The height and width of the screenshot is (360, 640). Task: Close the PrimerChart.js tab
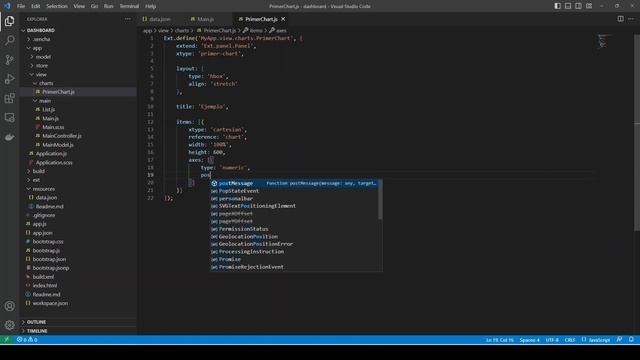tap(283, 19)
